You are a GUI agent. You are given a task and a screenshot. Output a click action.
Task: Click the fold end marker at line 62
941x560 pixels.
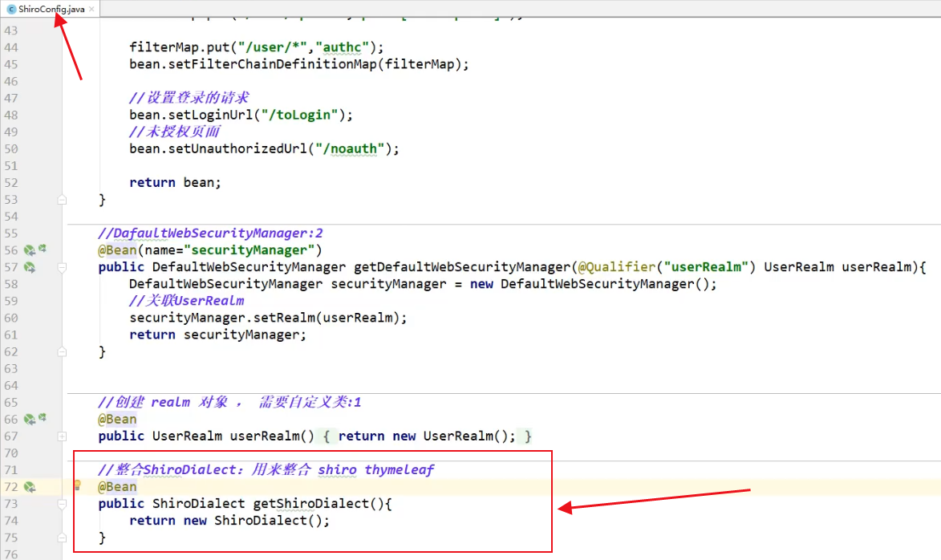(62, 351)
